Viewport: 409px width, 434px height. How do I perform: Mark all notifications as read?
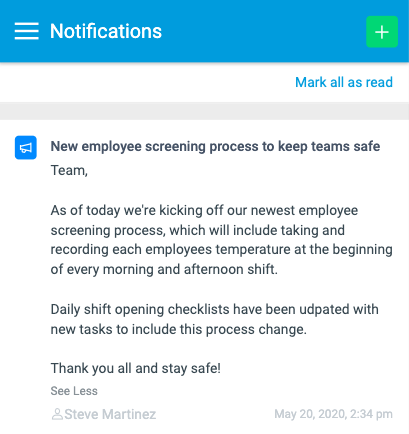(344, 82)
